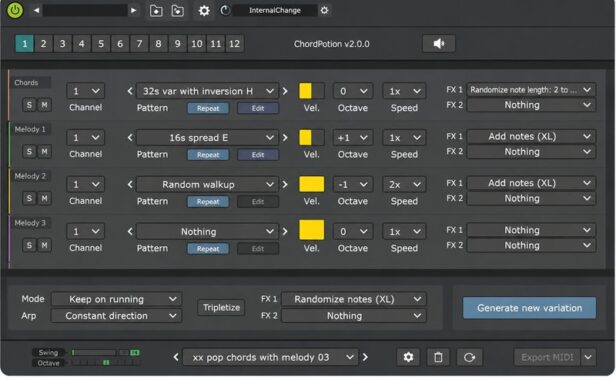Open the Chords Channel dropdown
This screenshot has width=616, height=380.
pos(85,91)
